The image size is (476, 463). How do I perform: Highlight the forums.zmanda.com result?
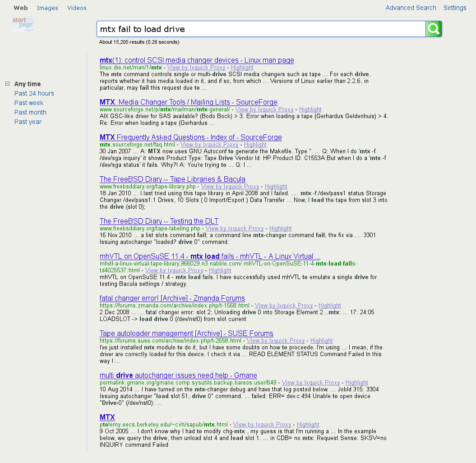pyautogui.click(x=330, y=305)
